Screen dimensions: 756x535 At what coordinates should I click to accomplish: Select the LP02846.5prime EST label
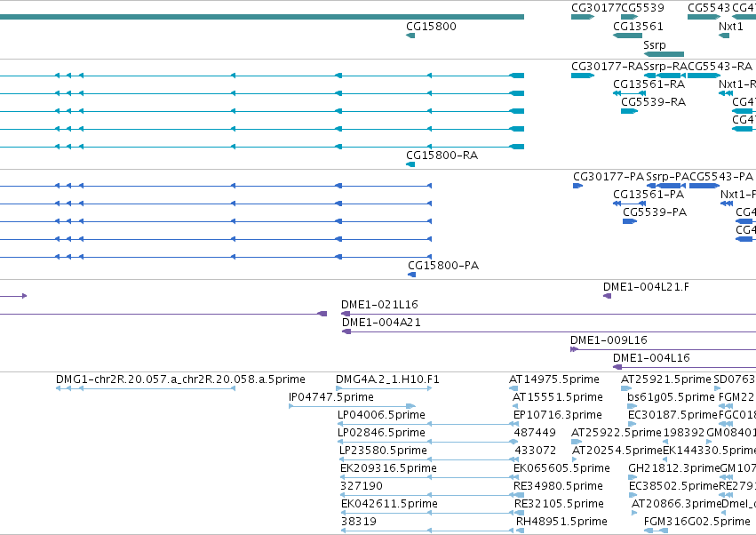(381, 433)
